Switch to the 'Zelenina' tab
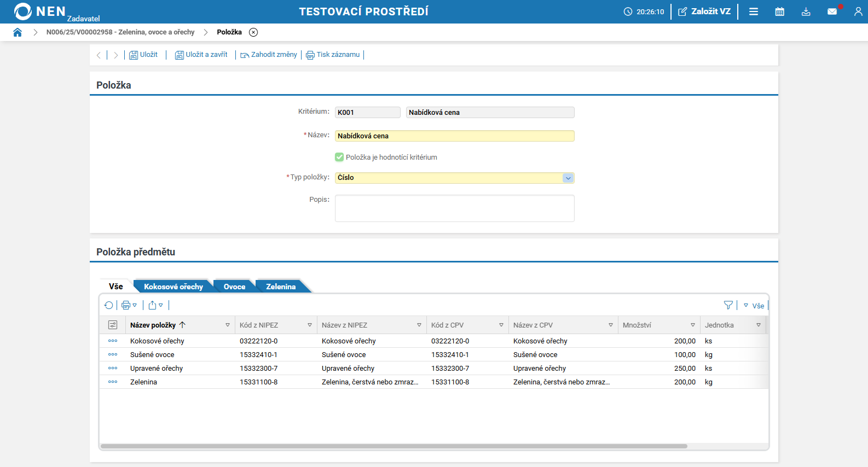 point(280,287)
